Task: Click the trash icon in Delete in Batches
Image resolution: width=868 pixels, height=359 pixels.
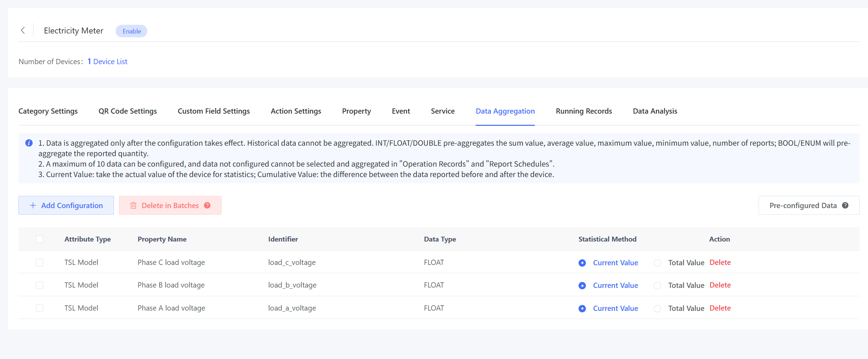Action: click(133, 206)
